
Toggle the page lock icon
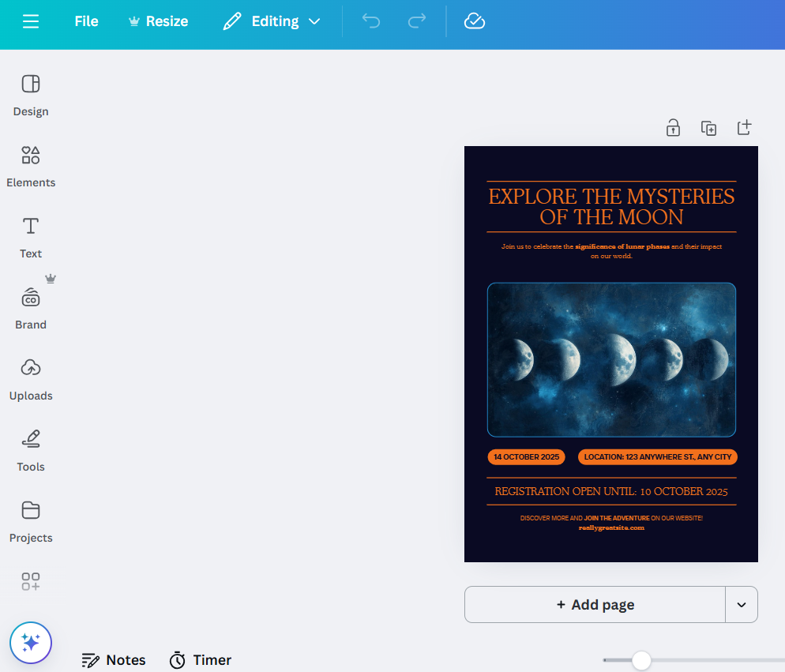click(673, 128)
